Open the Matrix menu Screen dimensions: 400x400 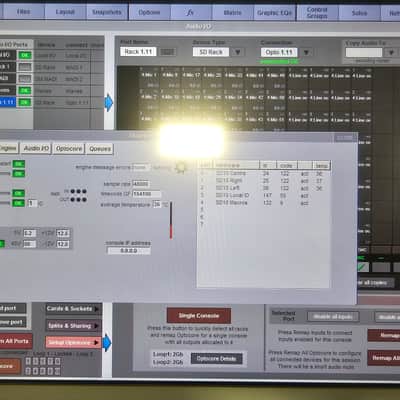pyautogui.click(x=232, y=13)
